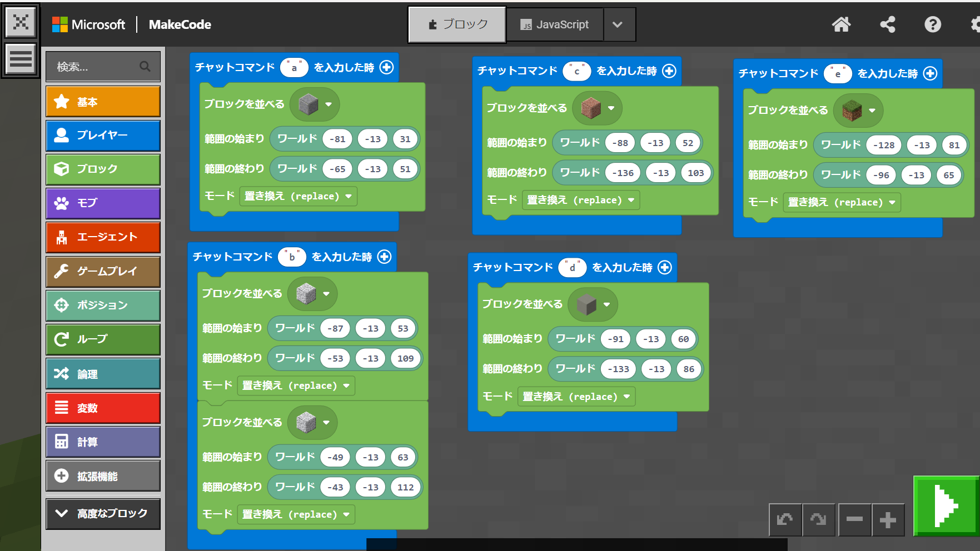Edit value -128 in command e
Image resolution: width=980 pixels, height=551 pixels.
coord(884,145)
